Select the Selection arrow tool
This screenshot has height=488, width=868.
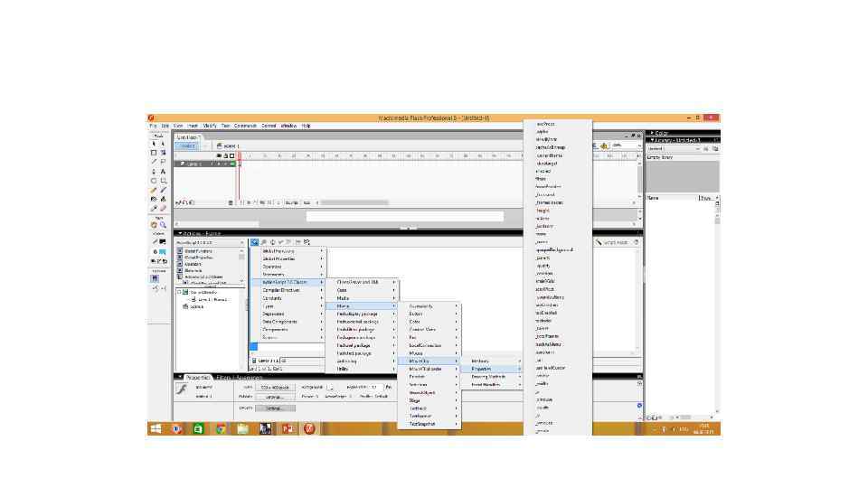[154, 144]
